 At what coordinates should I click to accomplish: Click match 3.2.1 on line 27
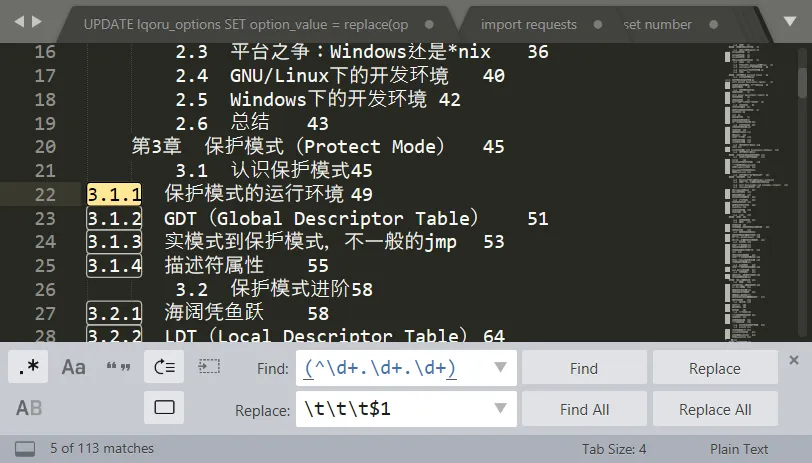click(x=114, y=313)
